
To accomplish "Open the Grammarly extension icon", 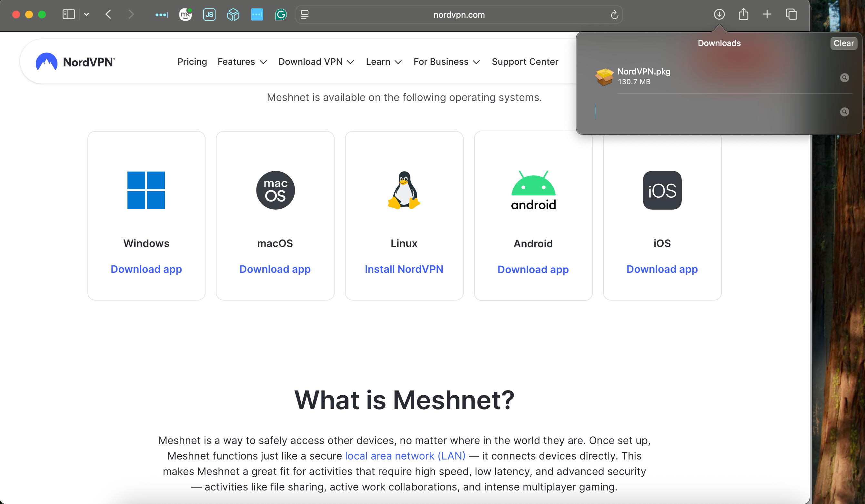I will 281,15.
